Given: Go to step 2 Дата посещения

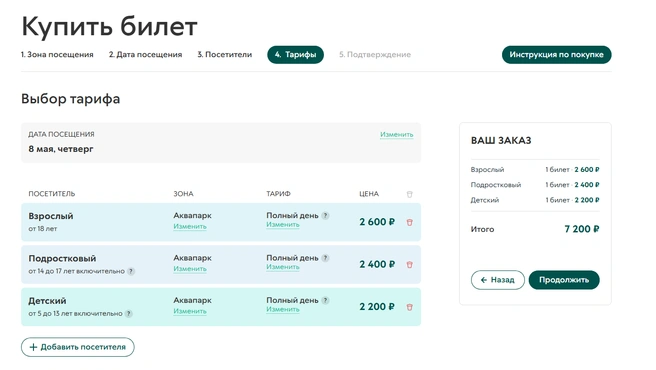Looking at the screenshot, I should tap(146, 54).
